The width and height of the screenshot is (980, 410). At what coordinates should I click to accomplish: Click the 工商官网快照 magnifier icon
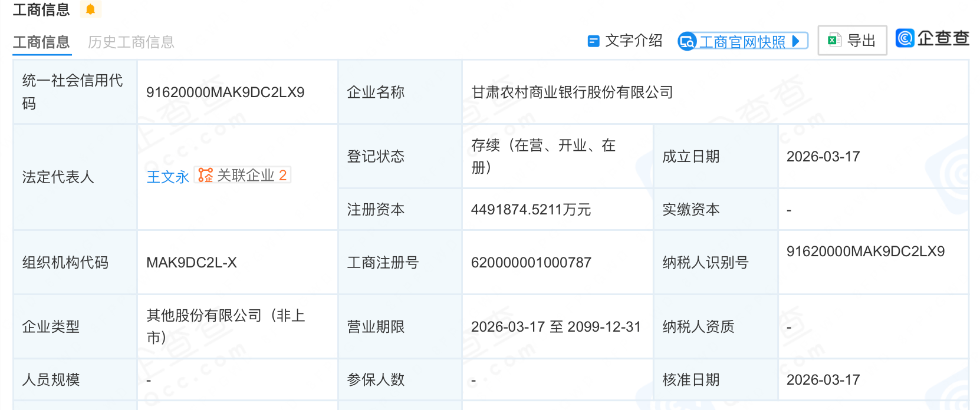687,41
